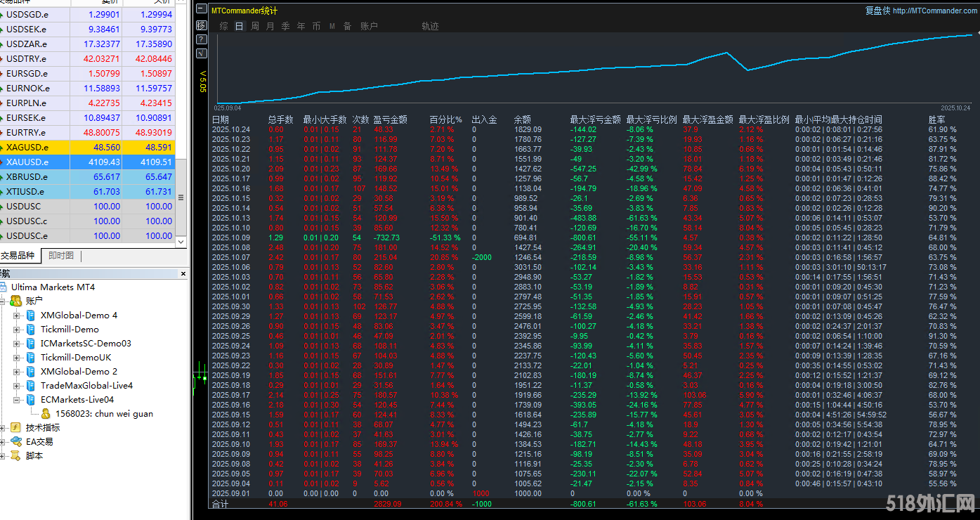Click the EA交易 expert advisors icon
The width and height of the screenshot is (980, 520).
15,441
